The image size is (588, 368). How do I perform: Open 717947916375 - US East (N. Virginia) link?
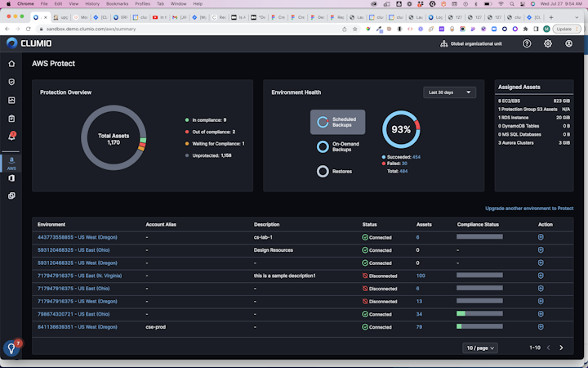point(79,276)
